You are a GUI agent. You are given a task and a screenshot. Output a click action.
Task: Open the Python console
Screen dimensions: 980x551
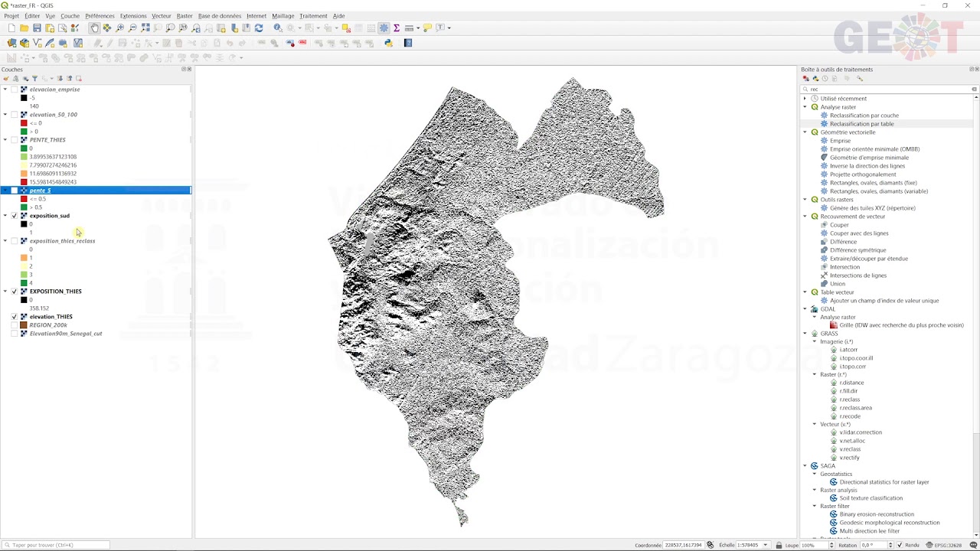(389, 43)
